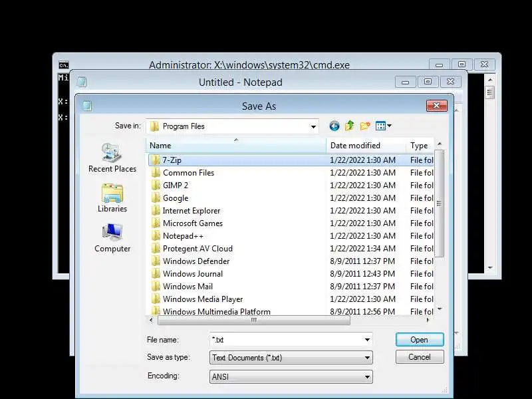532x399 pixels.
Task: Click the Internet Explorer folder icon
Action: click(156, 211)
